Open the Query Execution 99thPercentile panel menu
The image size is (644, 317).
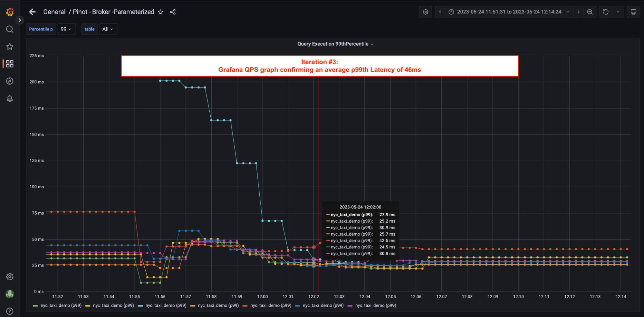tap(372, 44)
